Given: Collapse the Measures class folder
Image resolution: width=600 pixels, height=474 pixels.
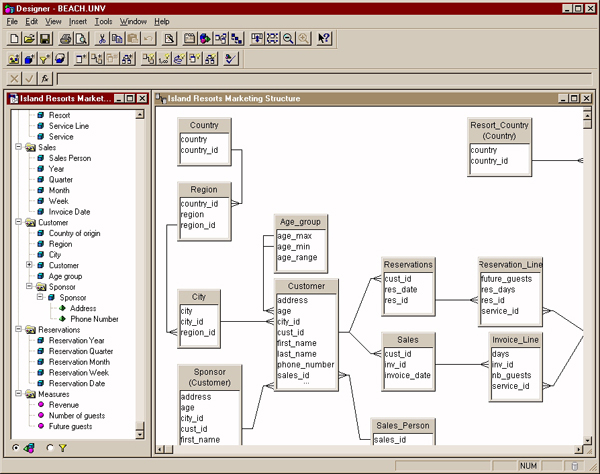Looking at the screenshot, I should (x=18, y=394).
